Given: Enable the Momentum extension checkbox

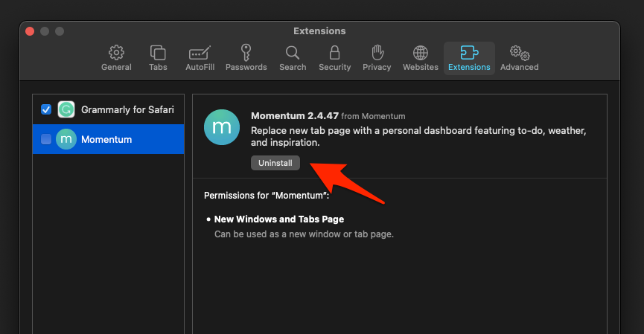Looking at the screenshot, I should point(46,139).
